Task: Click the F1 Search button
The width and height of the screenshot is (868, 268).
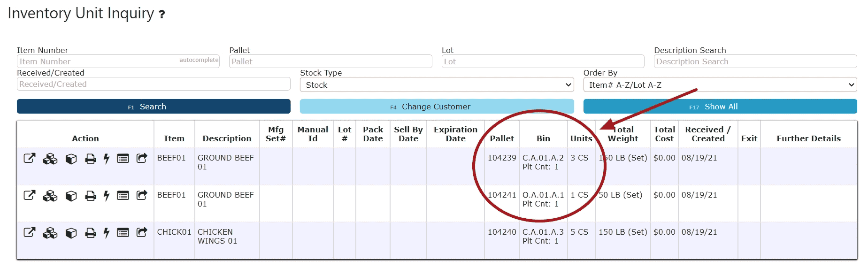Action: [154, 107]
